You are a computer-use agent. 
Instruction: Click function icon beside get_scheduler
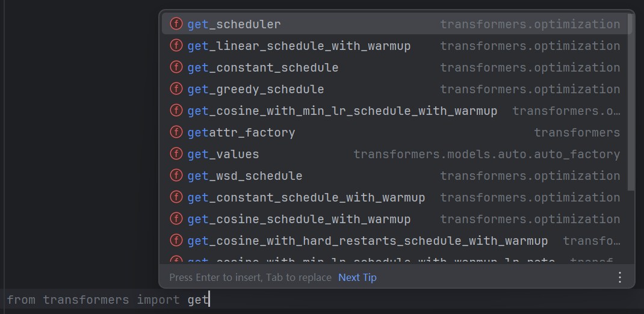(176, 24)
